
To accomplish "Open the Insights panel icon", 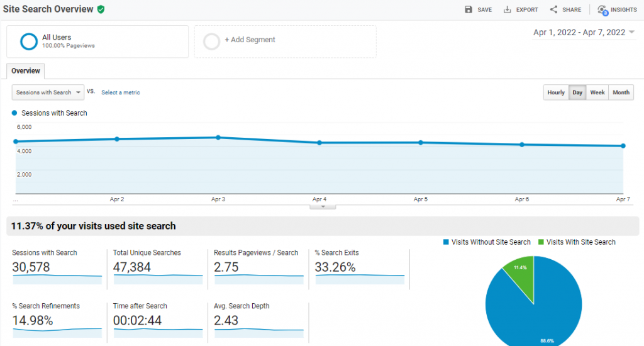I will [602, 10].
